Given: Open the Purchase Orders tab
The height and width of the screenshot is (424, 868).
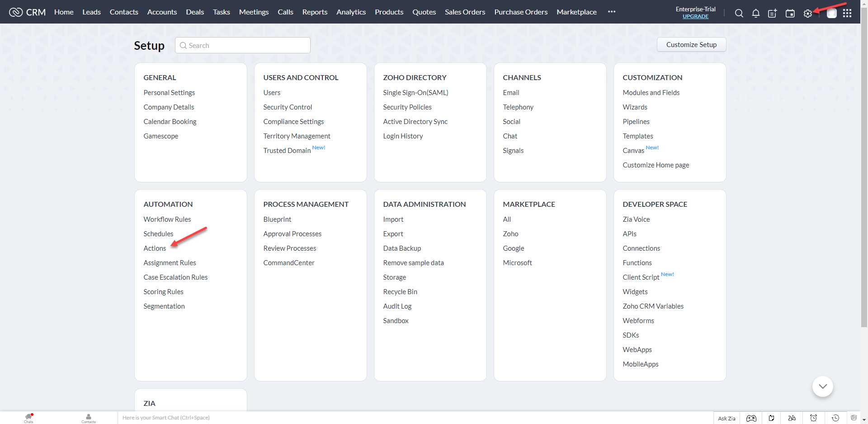Looking at the screenshot, I should coord(521,12).
